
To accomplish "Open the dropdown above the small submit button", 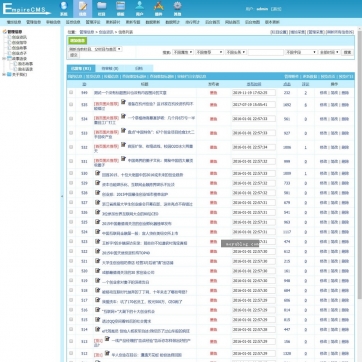I will coord(95,49).
